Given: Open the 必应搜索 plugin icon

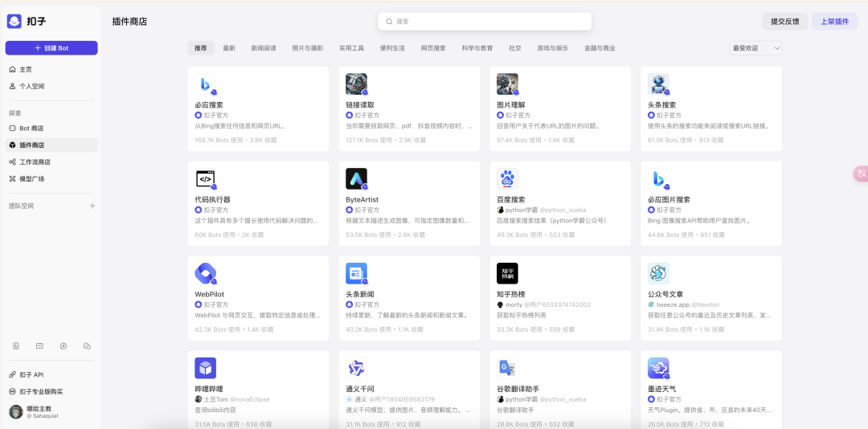Looking at the screenshot, I should point(206,84).
